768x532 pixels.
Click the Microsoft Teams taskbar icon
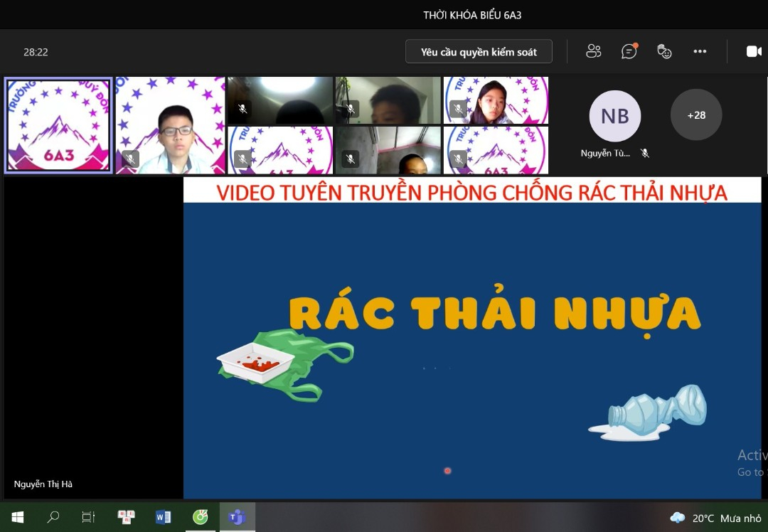pos(237,517)
